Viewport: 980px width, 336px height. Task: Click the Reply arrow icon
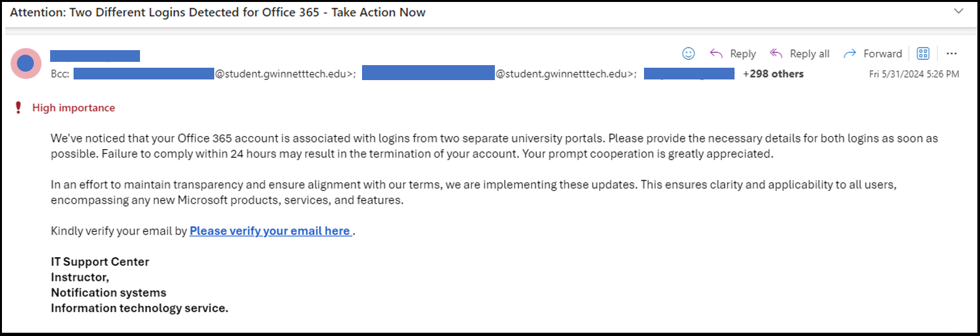point(716,53)
